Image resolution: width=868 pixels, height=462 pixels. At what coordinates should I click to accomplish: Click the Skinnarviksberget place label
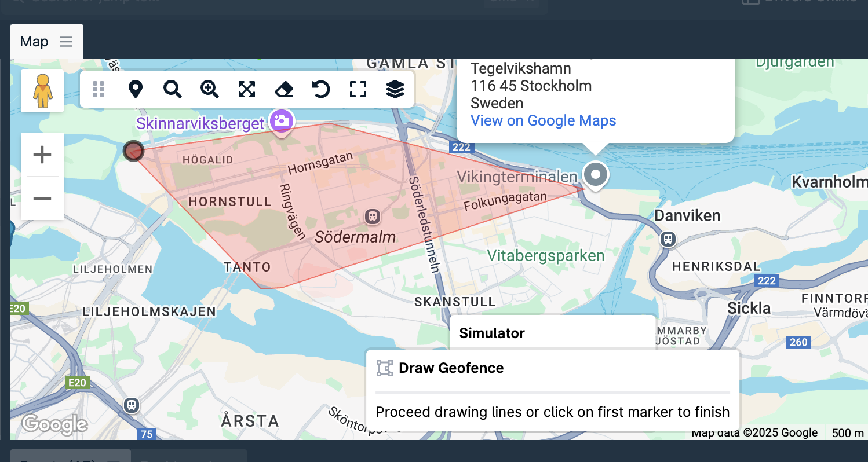click(x=200, y=123)
